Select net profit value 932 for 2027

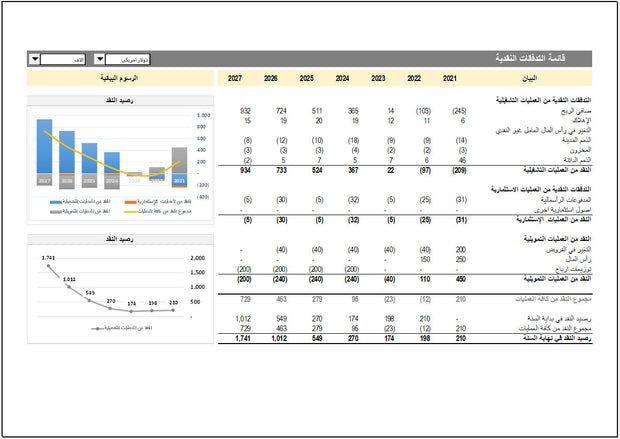click(x=245, y=111)
